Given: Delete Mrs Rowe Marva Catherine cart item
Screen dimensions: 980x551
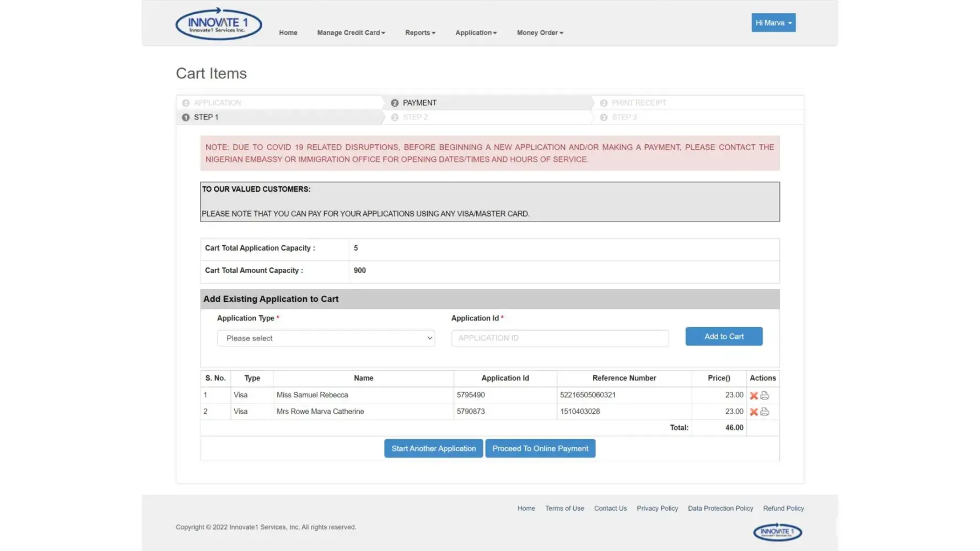Looking at the screenshot, I should (x=753, y=412).
